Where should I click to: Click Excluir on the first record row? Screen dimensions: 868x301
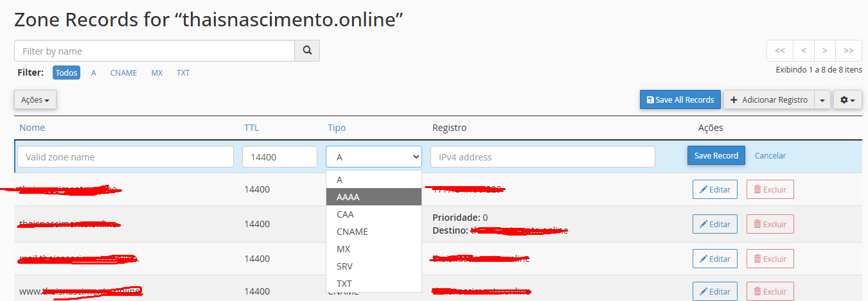(x=770, y=189)
